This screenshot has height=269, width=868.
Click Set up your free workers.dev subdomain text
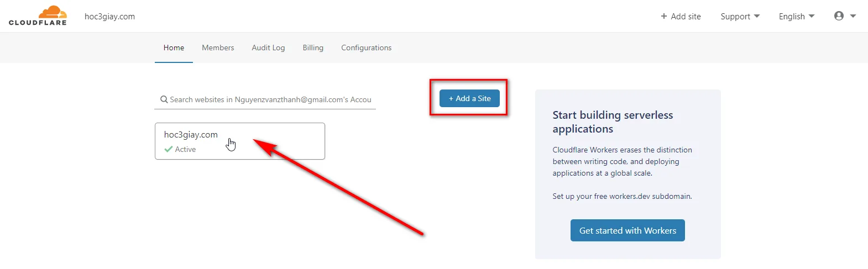click(622, 196)
